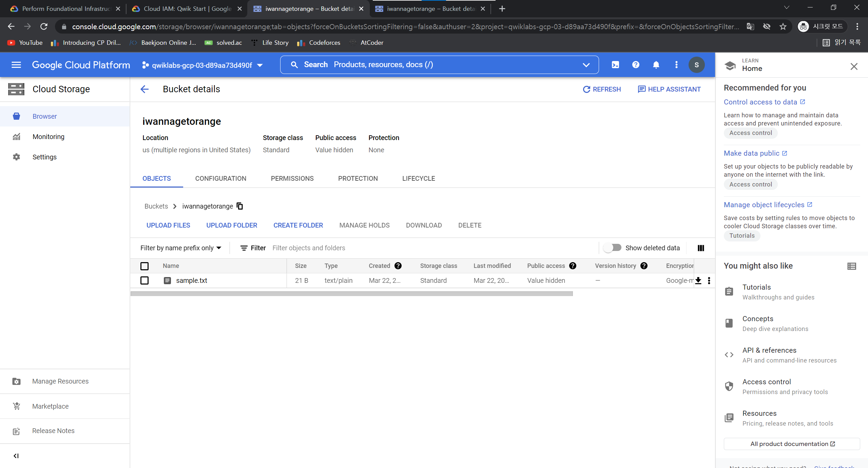Check the sample.txt row checkbox
Image resolution: width=868 pixels, height=468 pixels.
[144, 280]
